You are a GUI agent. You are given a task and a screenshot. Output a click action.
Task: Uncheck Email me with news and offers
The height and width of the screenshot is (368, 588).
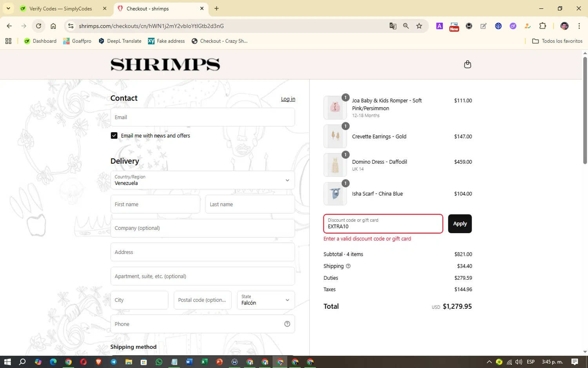[114, 135]
